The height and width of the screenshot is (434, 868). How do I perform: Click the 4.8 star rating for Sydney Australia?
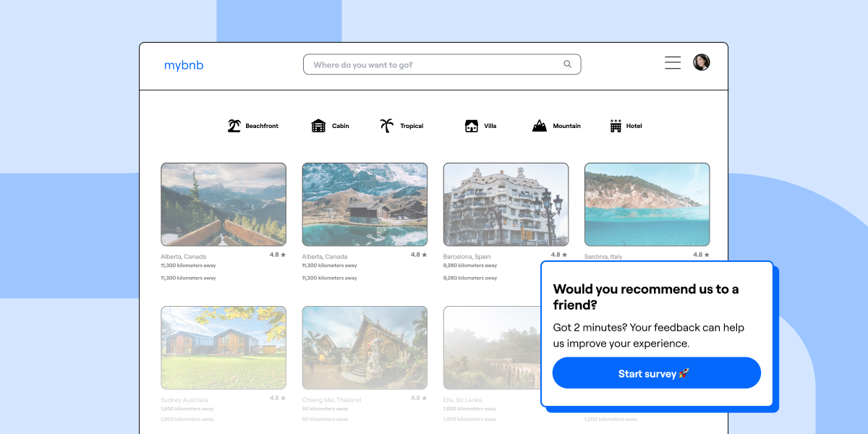click(x=278, y=398)
